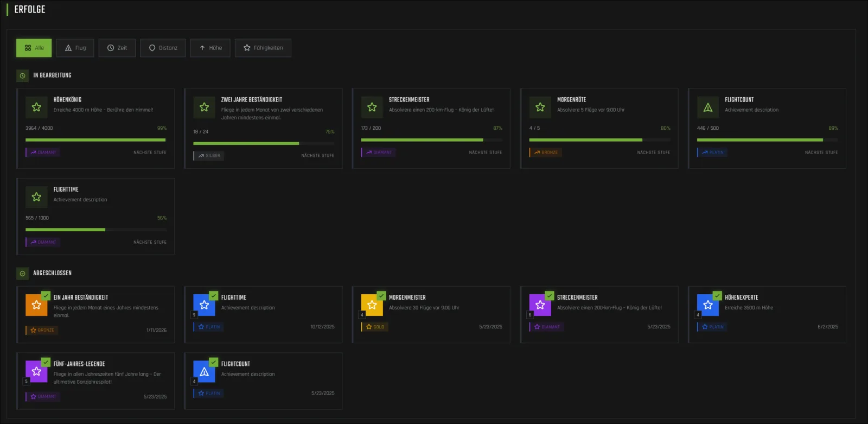This screenshot has height=424, width=868.
Task: Click the in-progress Flighttime progress bar
Action: [96, 230]
